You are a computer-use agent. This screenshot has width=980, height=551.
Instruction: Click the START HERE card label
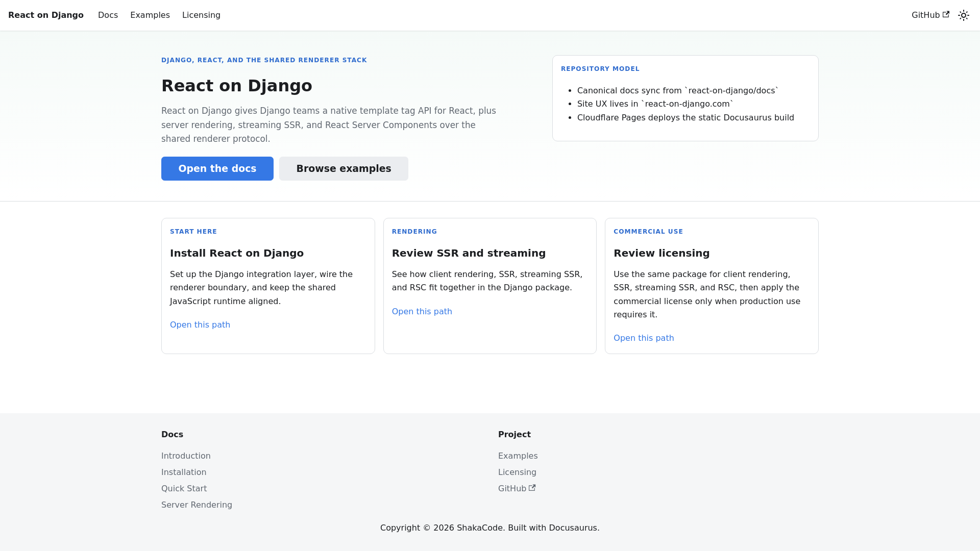pyautogui.click(x=193, y=232)
